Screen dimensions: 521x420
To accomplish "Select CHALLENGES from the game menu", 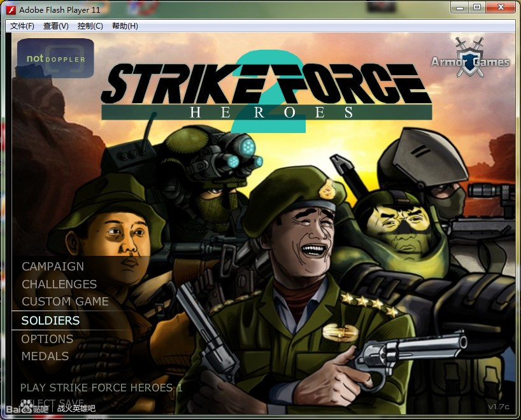I will pyautogui.click(x=59, y=284).
